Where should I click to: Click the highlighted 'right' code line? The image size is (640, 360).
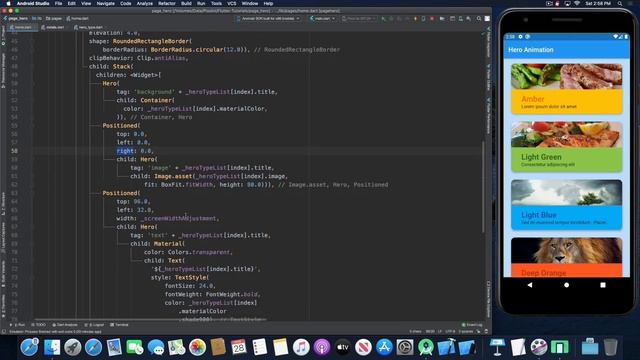(x=135, y=151)
